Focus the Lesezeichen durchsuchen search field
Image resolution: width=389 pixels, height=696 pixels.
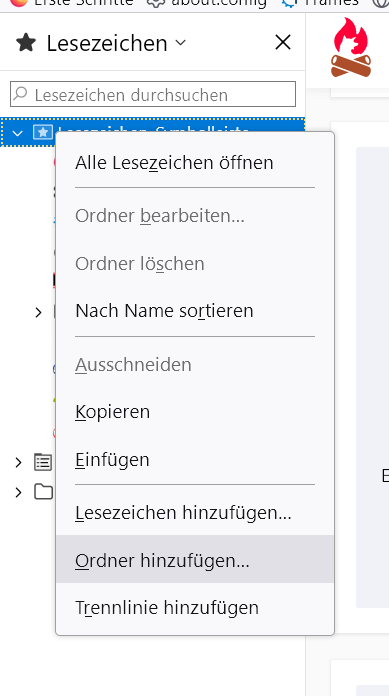pyautogui.click(x=153, y=94)
